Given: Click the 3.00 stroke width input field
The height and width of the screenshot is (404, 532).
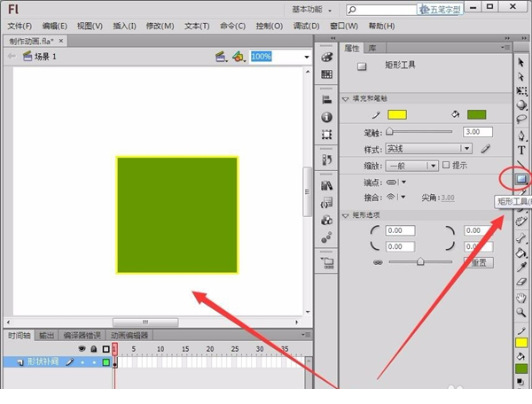Looking at the screenshot, I should (477, 132).
